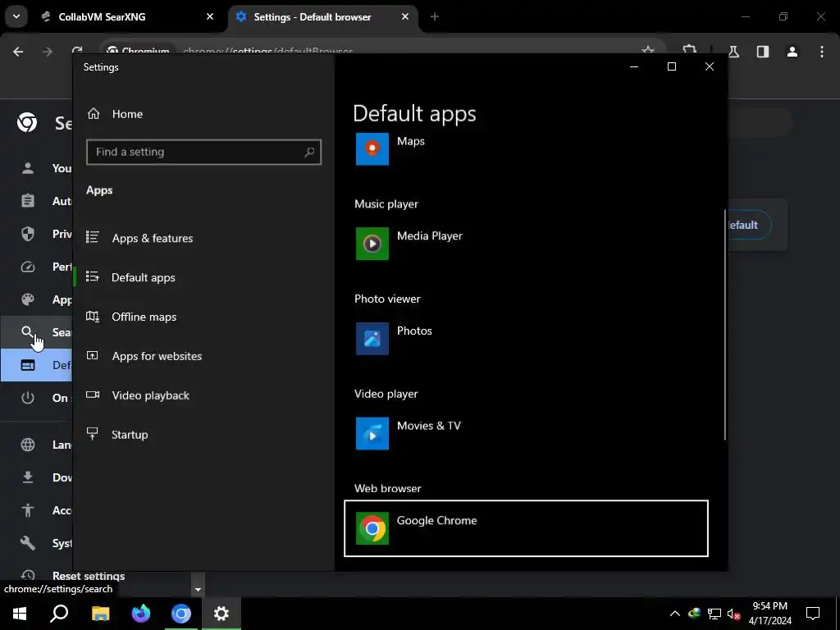The height and width of the screenshot is (630, 840).
Task: Click the muted volume tray icon
Action: (733, 614)
